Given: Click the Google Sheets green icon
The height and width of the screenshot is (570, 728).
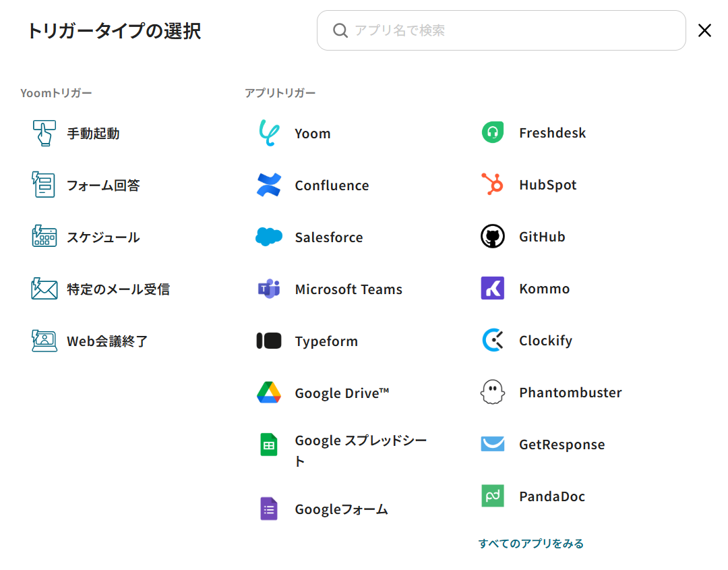Looking at the screenshot, I should pos(269,445).
